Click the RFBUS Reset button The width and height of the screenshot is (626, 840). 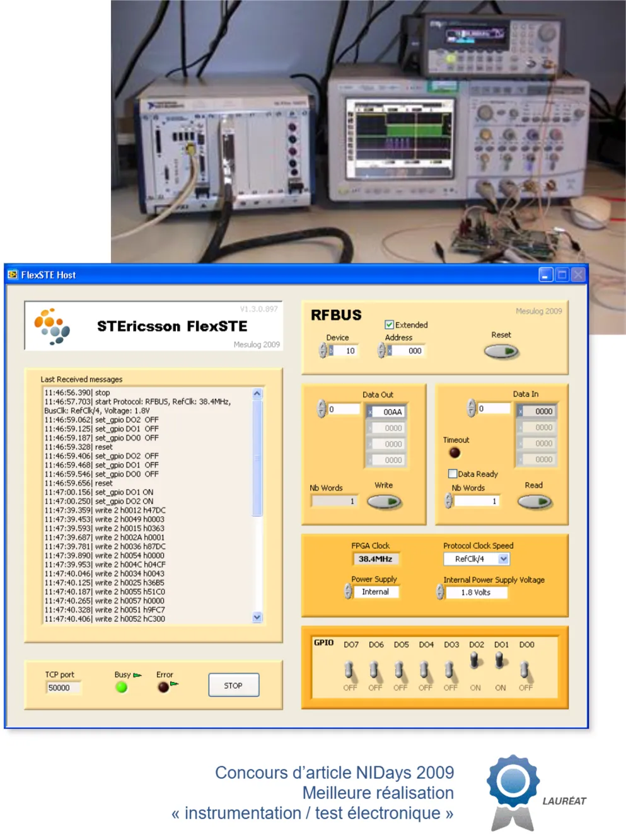click(501, 352)
